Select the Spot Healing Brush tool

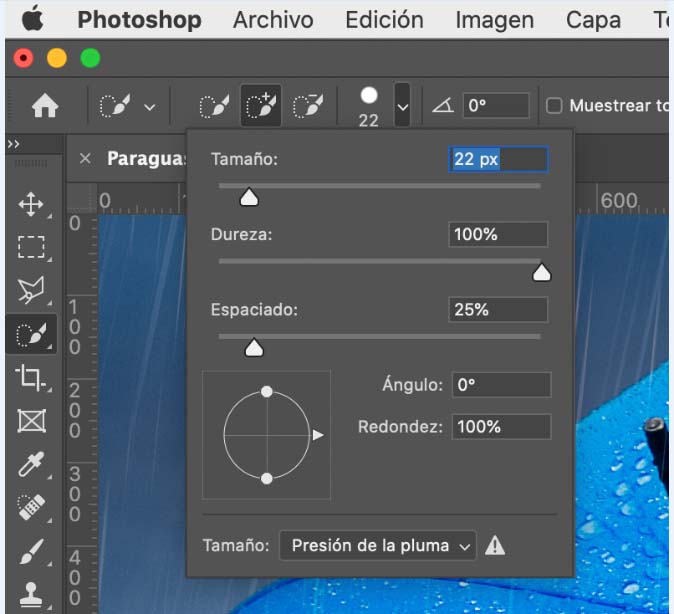pyautogui.click(x=31, y=507)
